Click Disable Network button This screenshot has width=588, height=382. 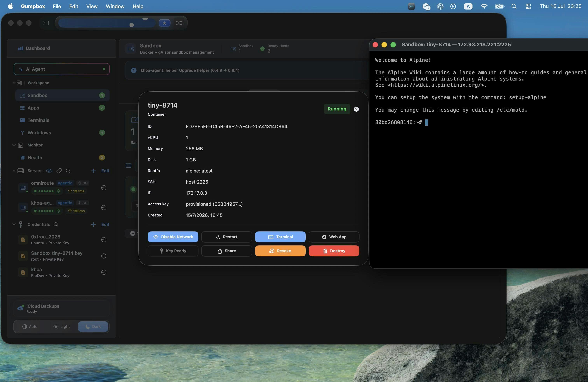click(173, 237)
